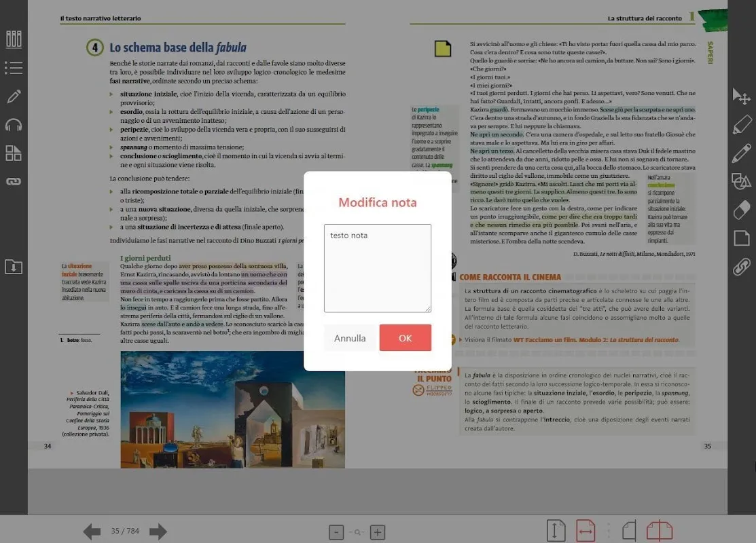The width and height of the screenshot is (756, 543).
Task: Open the table of contents list icon
Action: 14,68
